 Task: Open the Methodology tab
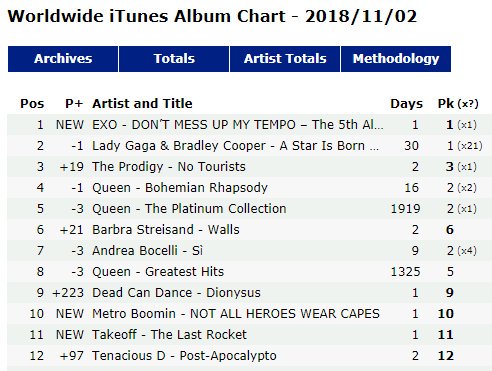[x=396, y=59]
